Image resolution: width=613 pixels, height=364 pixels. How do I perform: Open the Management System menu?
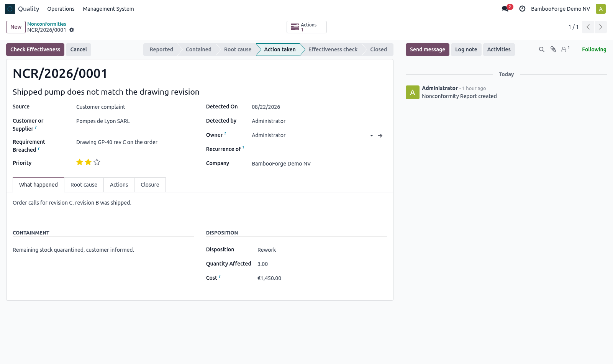[108, 9]
